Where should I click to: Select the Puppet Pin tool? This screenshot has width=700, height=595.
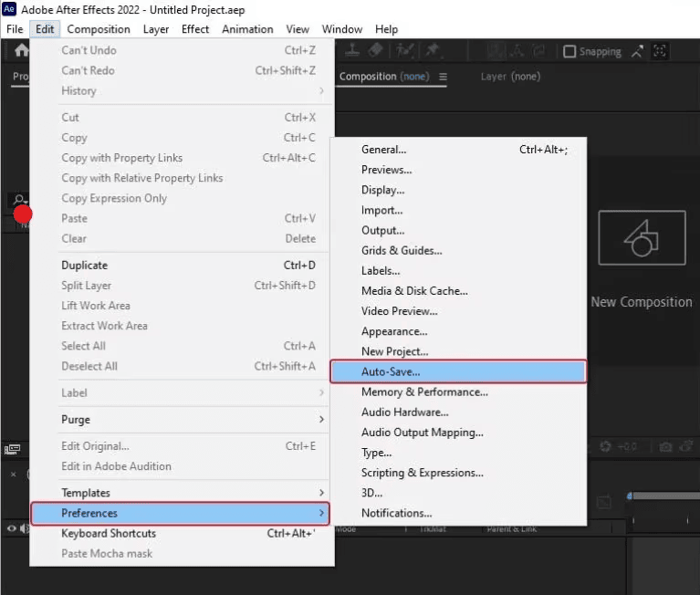tap(432, 50)
